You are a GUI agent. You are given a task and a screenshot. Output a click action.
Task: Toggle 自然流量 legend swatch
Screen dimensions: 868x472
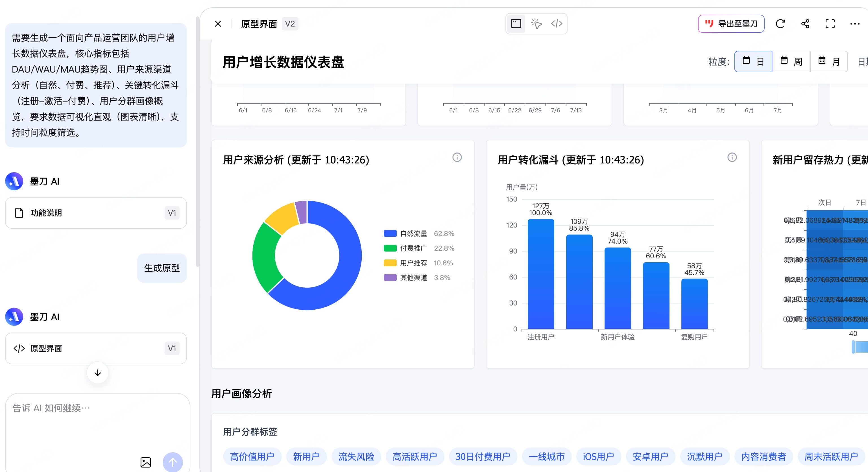[390, 233]
